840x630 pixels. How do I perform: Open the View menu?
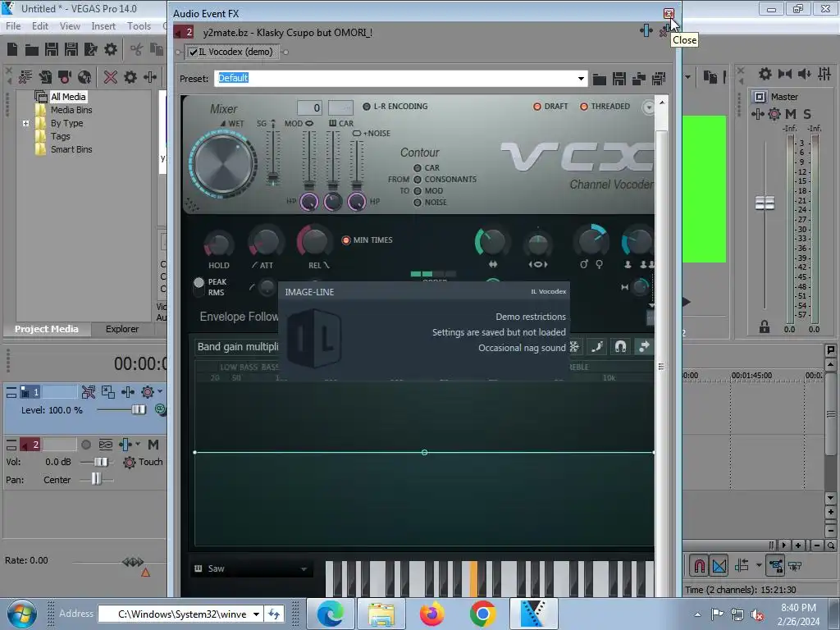pyautogui.click(x=70, y=25)
